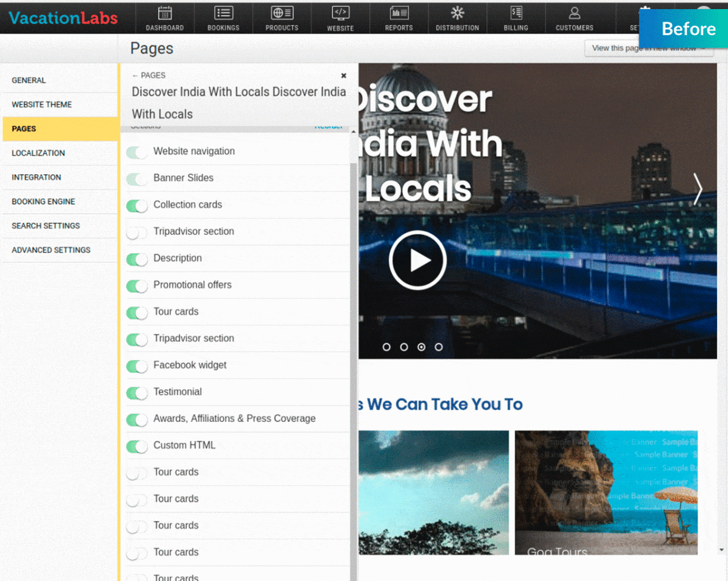Open the Booking Engine sidebar item
This screenshot has width=728, height=581.
pyautogui.click(x=44, y=202)
